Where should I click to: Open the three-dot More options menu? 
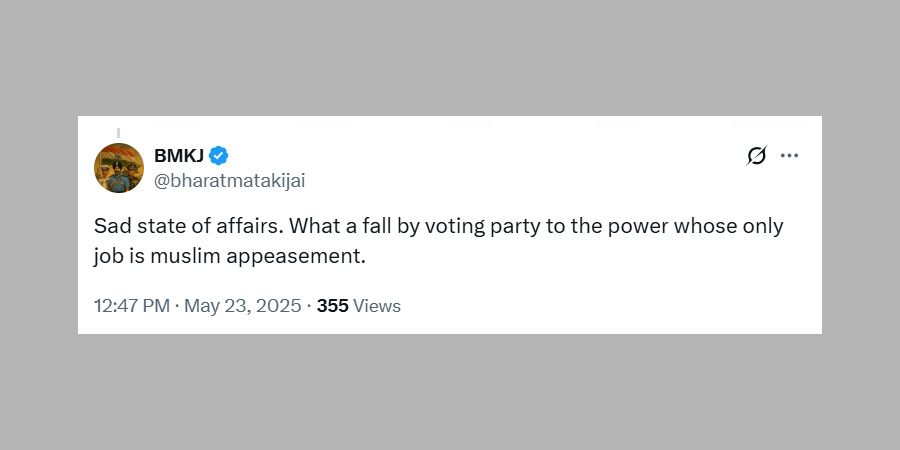point(789,156)
